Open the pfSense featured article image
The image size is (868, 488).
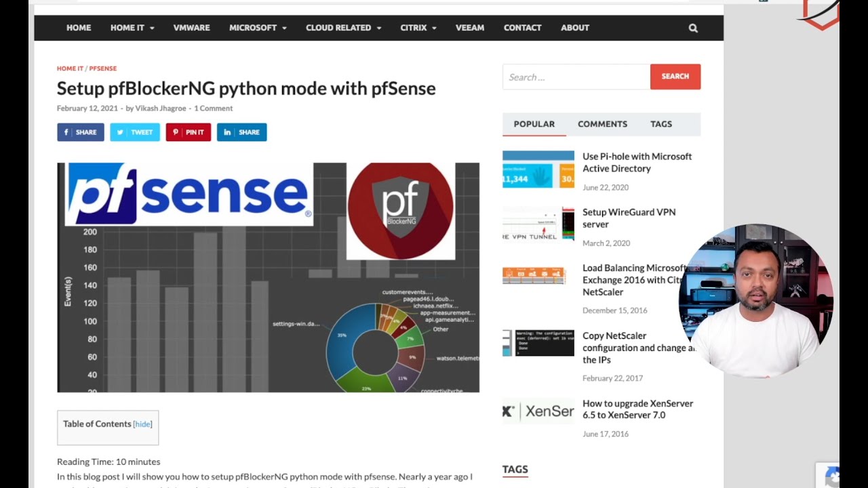click(268, 278)
